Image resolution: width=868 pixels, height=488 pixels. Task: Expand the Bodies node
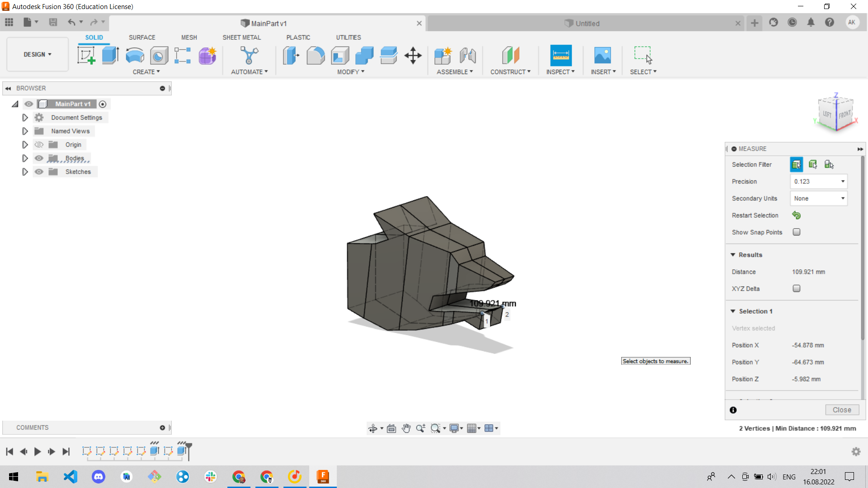[x=25, y=158]
